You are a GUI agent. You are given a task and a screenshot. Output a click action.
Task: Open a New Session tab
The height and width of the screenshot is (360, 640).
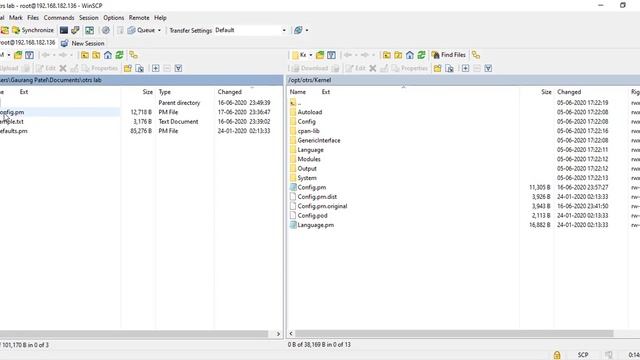[x=83, y=43]
